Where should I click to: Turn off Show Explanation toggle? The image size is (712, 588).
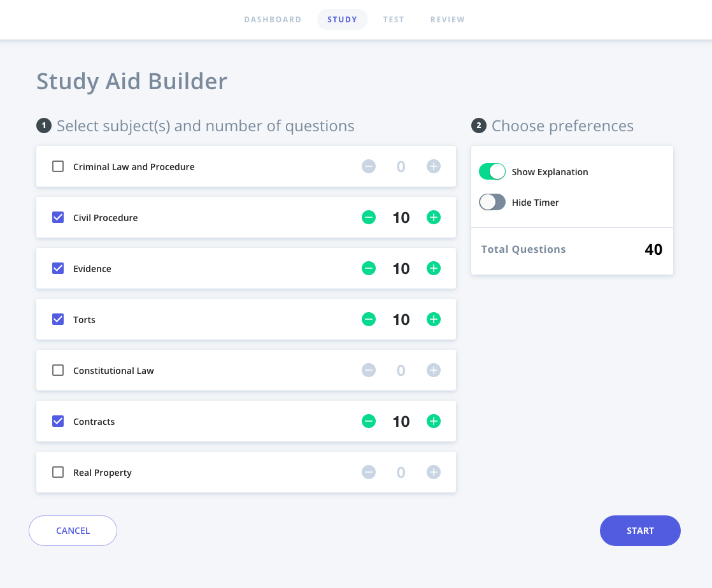pos(492,172)
